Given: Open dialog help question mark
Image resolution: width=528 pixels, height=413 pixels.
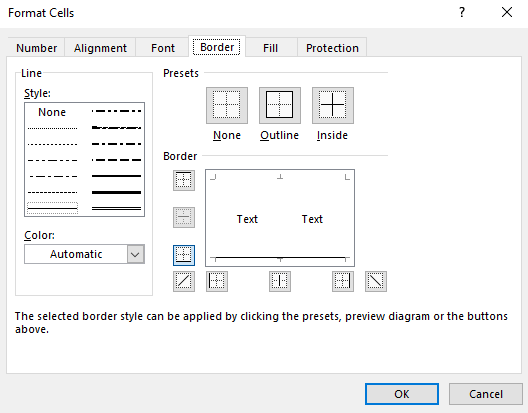Looking at the screenshot, I should [462, 13].
